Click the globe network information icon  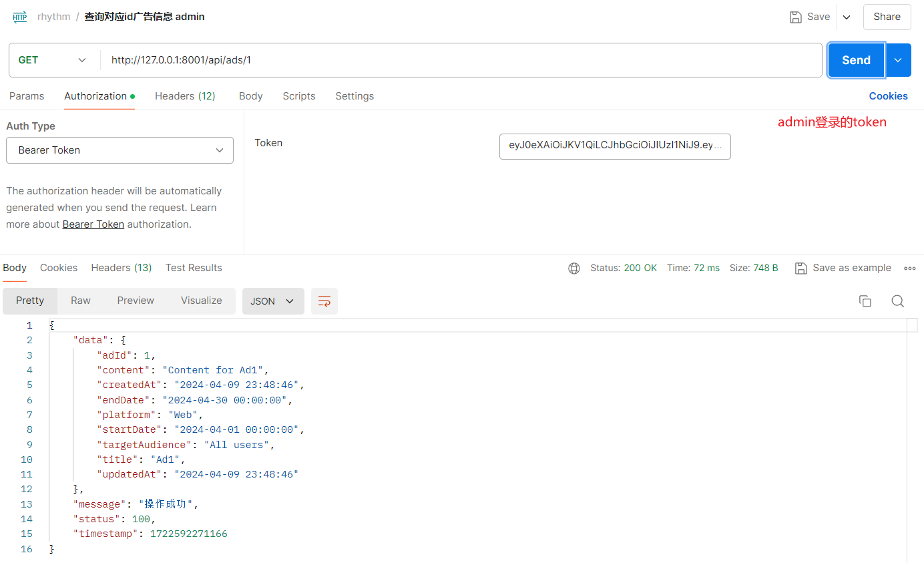573,268
